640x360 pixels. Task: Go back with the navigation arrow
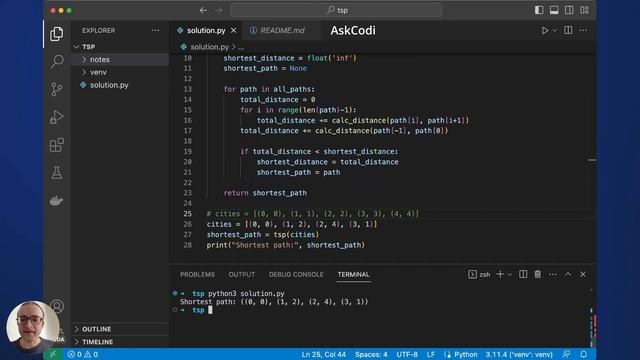203,10
